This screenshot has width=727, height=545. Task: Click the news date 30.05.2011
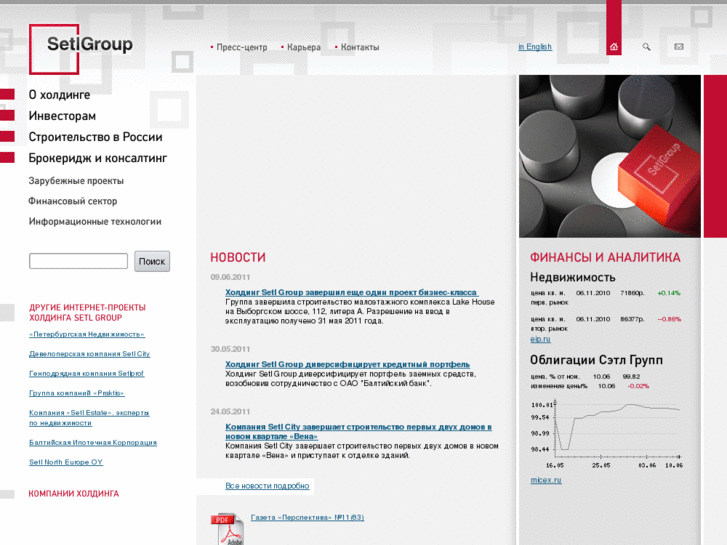(230, 349)
